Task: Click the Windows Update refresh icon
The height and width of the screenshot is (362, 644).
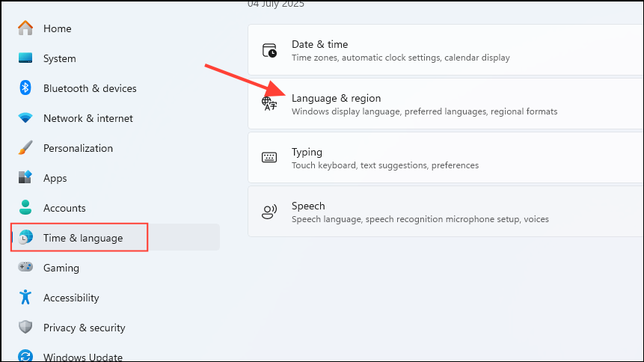Action: [25, 357]
